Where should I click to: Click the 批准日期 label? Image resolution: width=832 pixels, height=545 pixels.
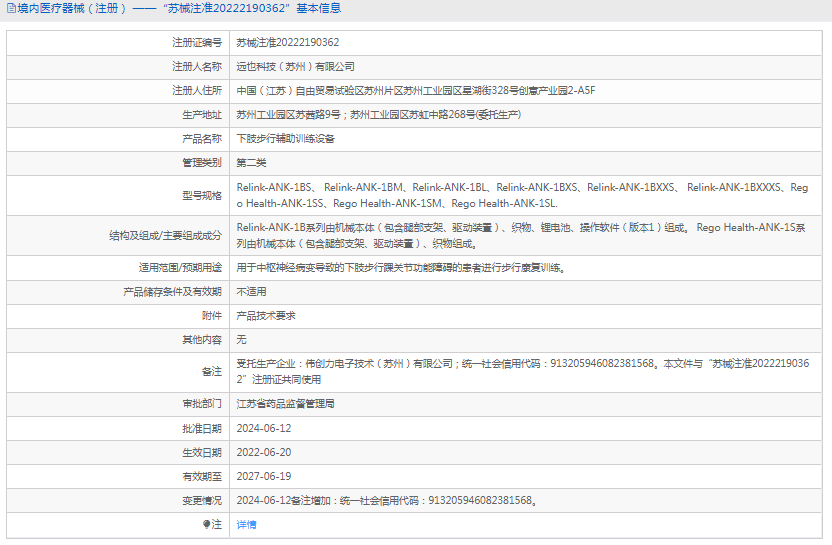click(x=202, y=428)
